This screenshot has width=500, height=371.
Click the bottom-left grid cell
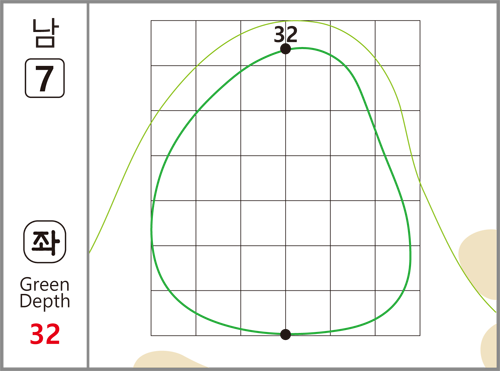point(173,313)
